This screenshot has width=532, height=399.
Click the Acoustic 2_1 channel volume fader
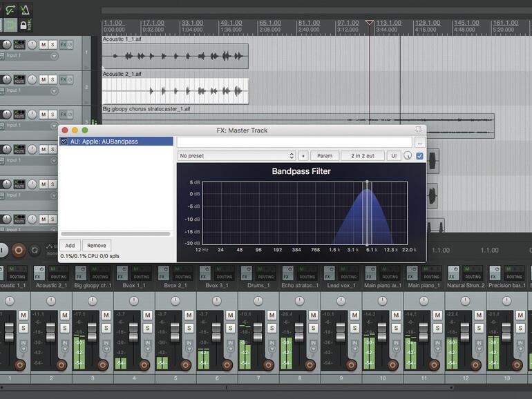click(x=50, y=332)
